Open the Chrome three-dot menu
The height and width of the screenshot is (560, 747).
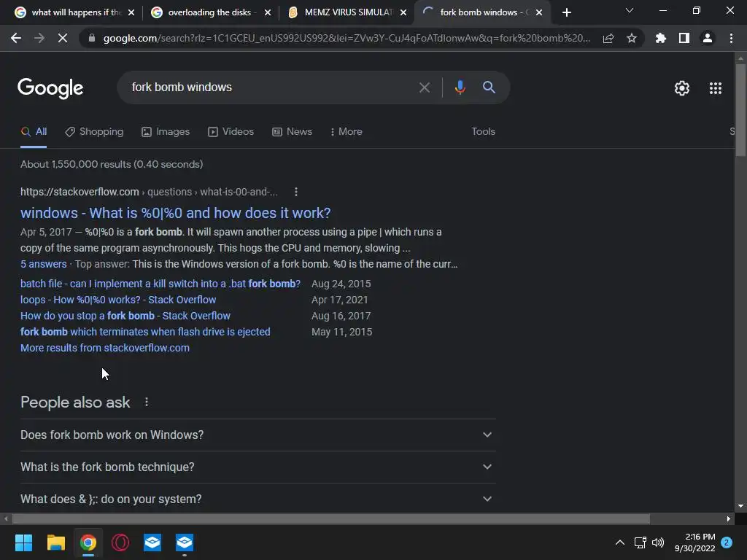(x=731, y=38)
